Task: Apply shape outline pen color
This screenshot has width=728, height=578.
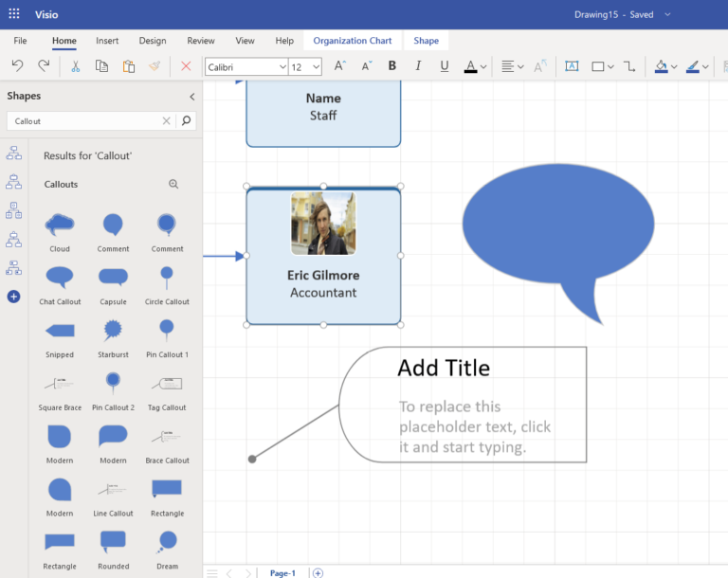Action: (693, 66)
